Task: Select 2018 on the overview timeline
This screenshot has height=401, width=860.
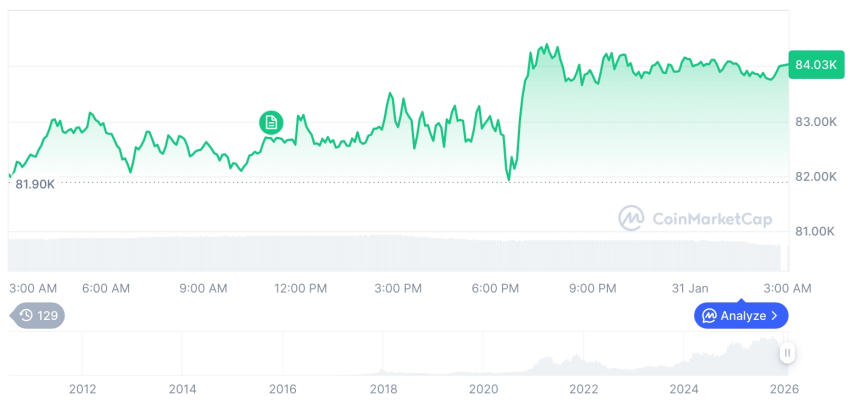Action: pyautogui.click(x=383, y=388)
